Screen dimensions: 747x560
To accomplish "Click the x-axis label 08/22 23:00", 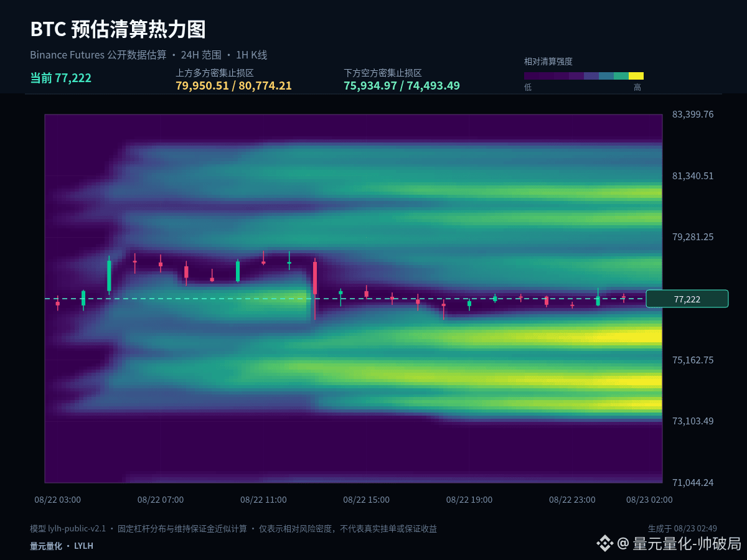I will (x=572, y=500).
